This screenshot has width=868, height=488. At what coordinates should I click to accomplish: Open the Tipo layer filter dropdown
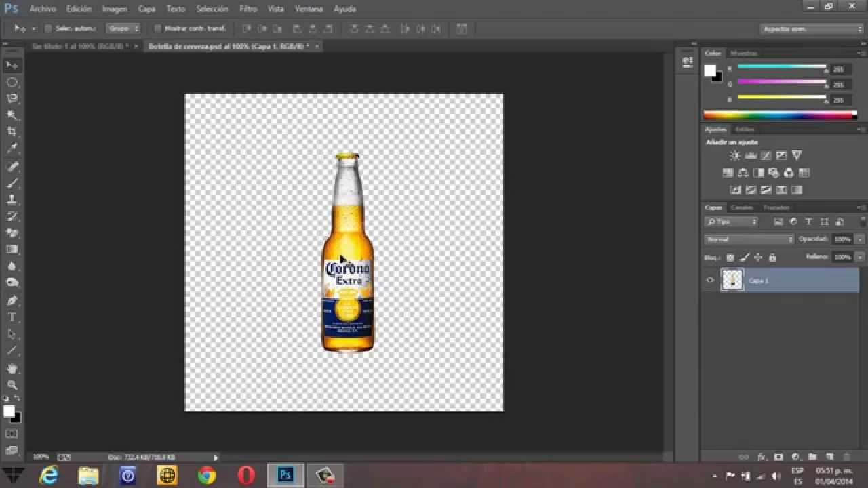[x=731, y=222]
